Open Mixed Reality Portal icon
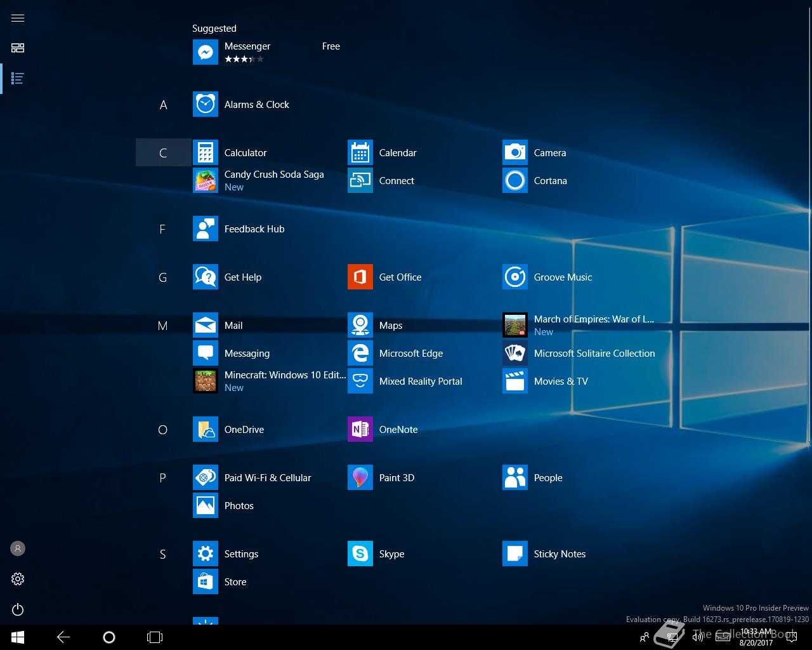The image size is (812, 650). [x=360, y=381]
